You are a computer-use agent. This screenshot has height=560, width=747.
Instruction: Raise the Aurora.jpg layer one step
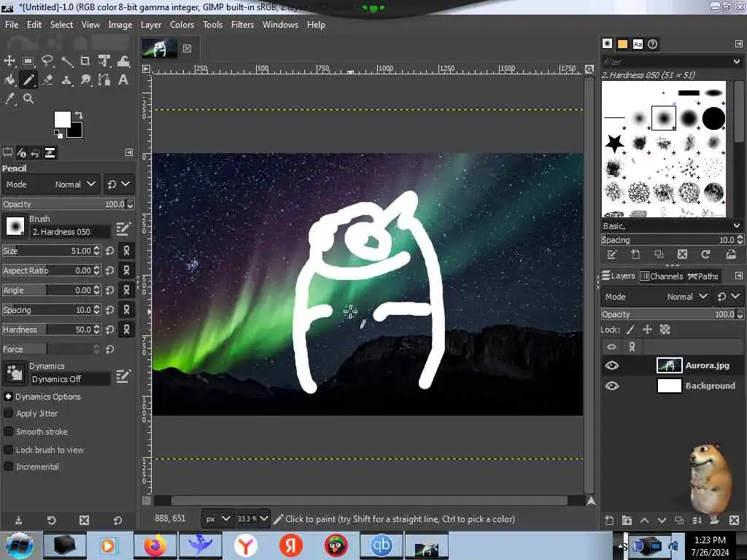coord(645,520)
